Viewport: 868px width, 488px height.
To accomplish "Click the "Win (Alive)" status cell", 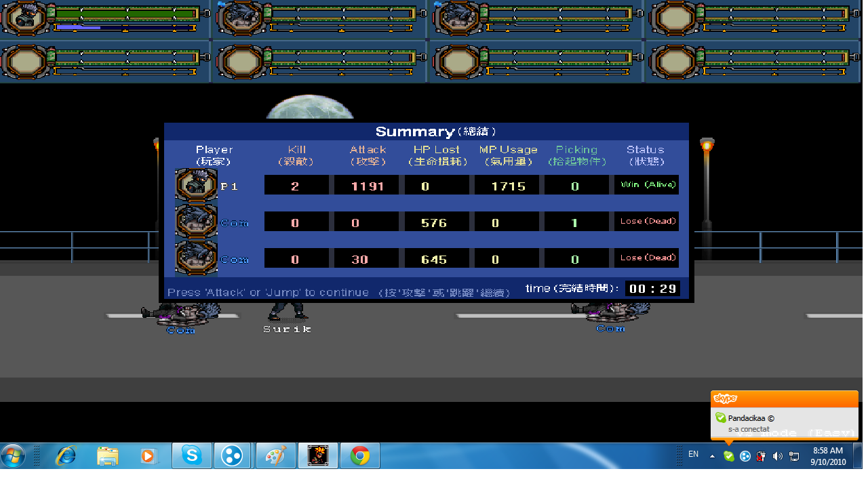I will [646, 184].
